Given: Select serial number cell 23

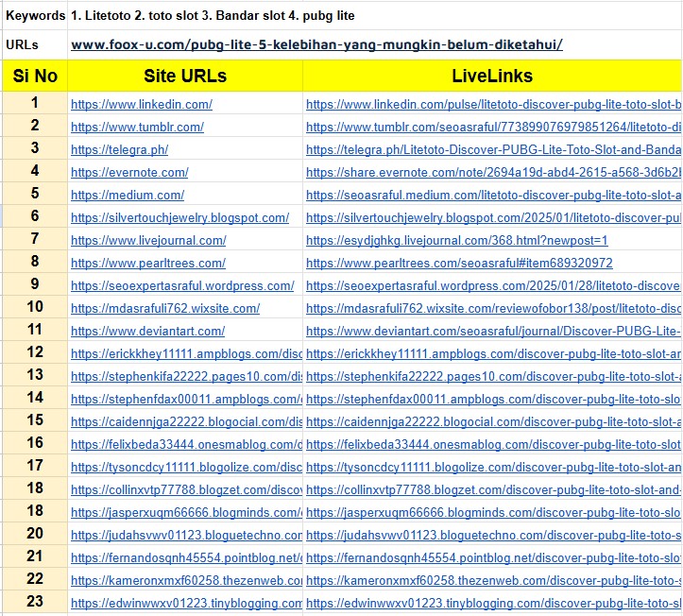Looking at the screenshot, I should [35, 601].
